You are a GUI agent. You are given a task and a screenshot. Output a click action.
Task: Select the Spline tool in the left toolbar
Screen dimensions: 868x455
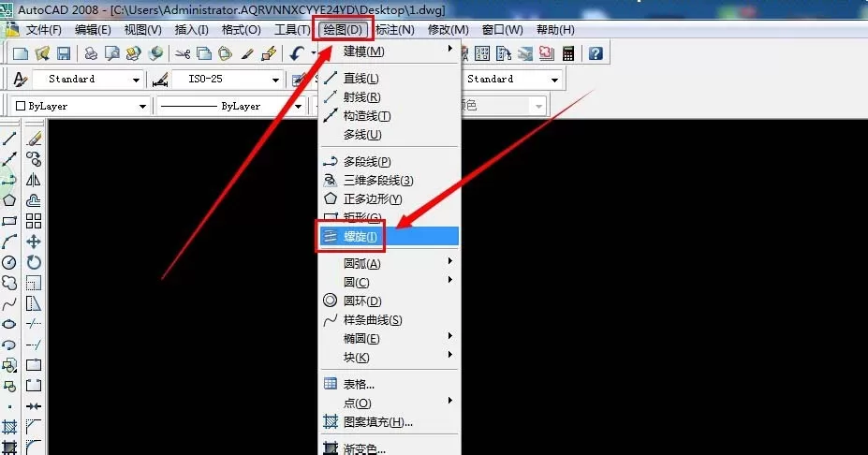coord(9,303)
